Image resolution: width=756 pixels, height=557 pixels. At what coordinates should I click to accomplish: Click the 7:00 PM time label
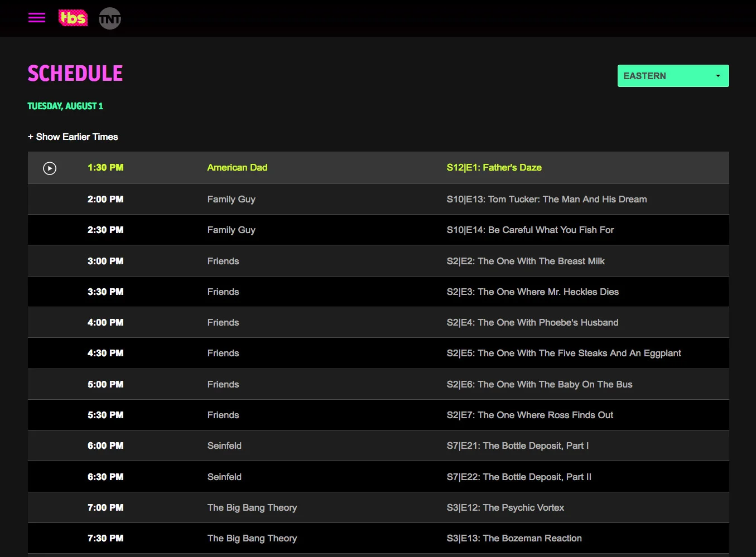105,507
